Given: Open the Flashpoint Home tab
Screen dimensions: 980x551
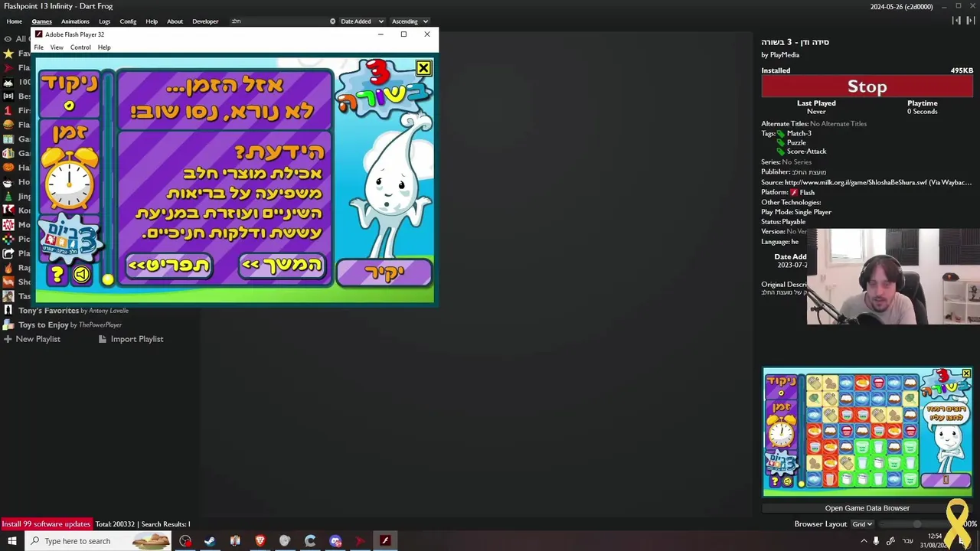Looking at the screenshot, I should pyautogui.click(x=14, y=21).
